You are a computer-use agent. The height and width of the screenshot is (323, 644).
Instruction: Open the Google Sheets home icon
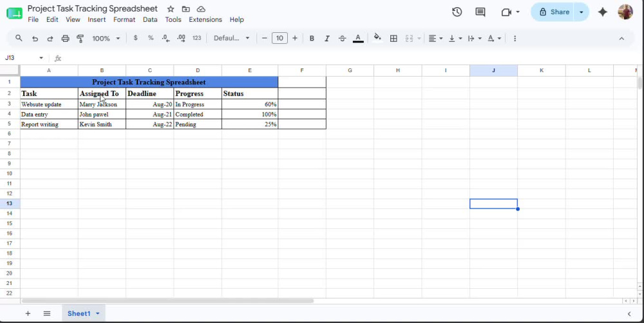pyautogui.click(x=15, y=14)
